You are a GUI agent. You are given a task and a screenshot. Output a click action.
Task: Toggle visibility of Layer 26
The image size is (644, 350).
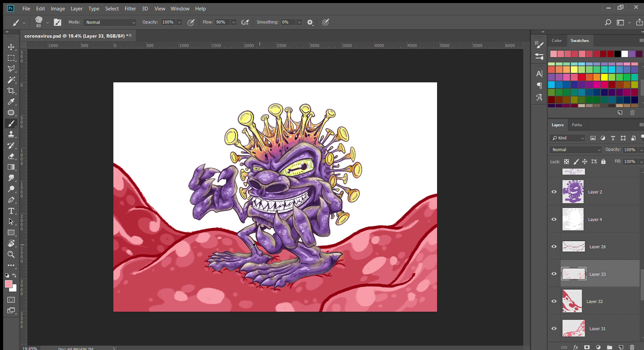point(554,246)
